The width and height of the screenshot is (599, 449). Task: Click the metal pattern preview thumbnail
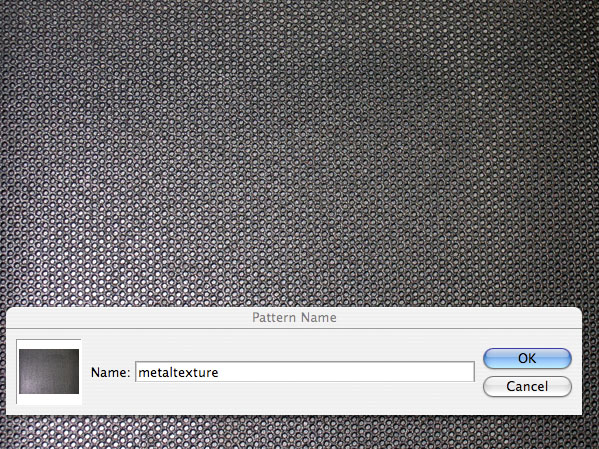coord(49,371)
